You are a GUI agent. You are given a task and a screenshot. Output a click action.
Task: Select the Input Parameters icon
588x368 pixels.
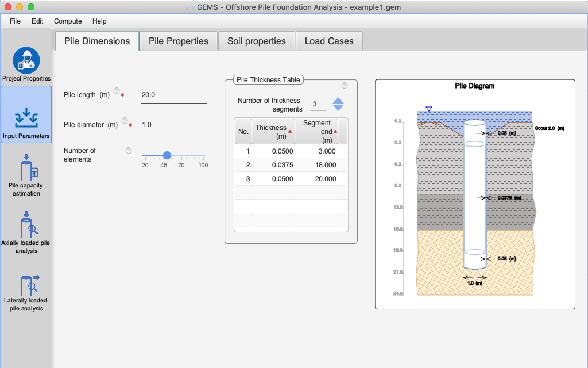26,117
